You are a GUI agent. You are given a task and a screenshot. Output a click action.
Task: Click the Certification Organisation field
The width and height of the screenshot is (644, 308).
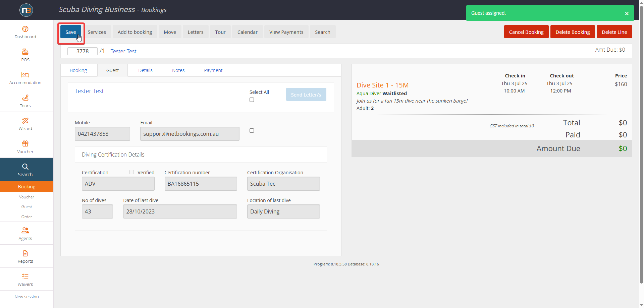(283, 184)
